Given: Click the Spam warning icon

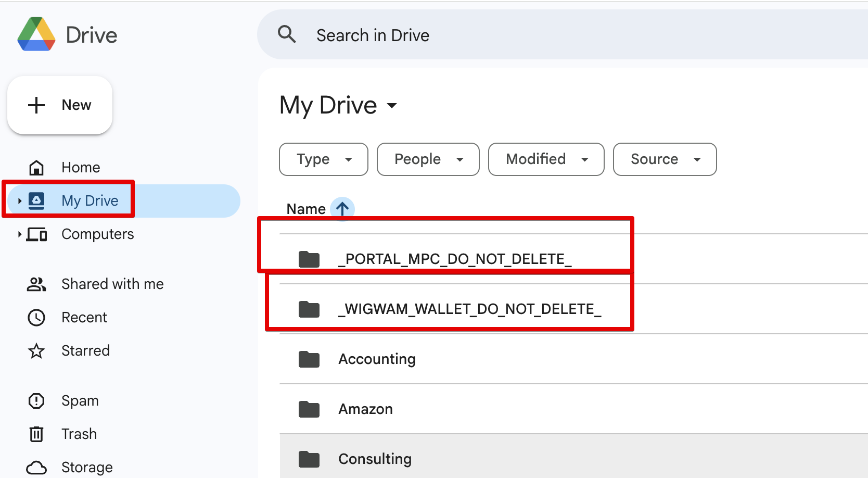Looking at the screenshot, I should coord(36,401).
